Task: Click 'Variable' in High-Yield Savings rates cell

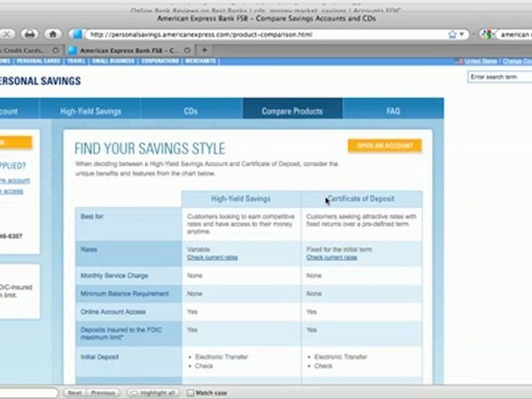Action: coord(198,250)
